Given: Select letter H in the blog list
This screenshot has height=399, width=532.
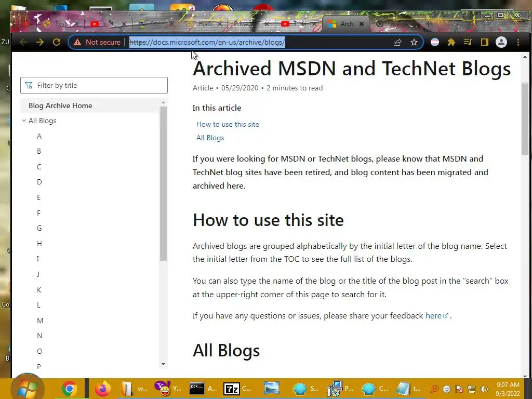Looking at the screenshot, I should (x=39, y=244).
